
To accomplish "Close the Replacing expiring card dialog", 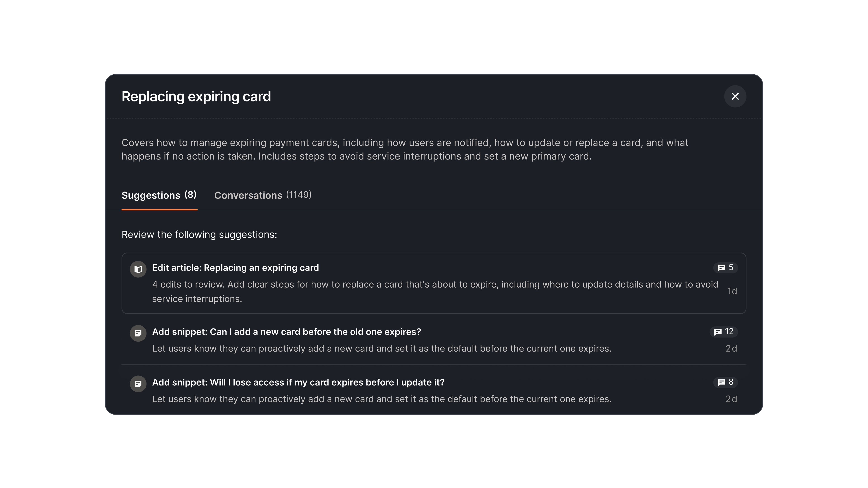I will click(x=735, y=97).
